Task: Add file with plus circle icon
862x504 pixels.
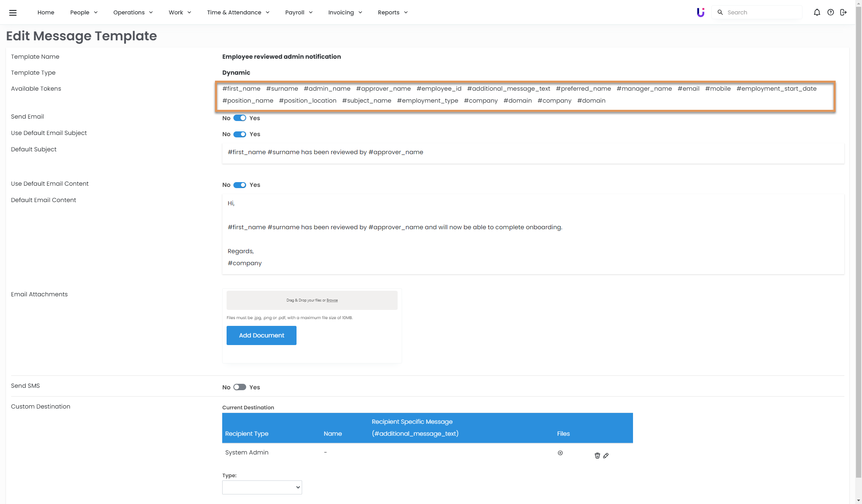Action: 560,453
